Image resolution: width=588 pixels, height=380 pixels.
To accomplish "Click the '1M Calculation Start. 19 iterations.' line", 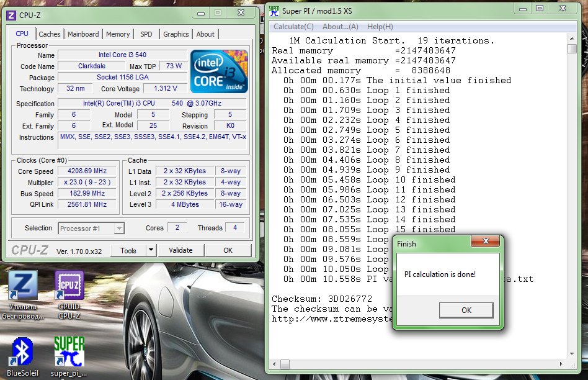I will pos(391,40).
